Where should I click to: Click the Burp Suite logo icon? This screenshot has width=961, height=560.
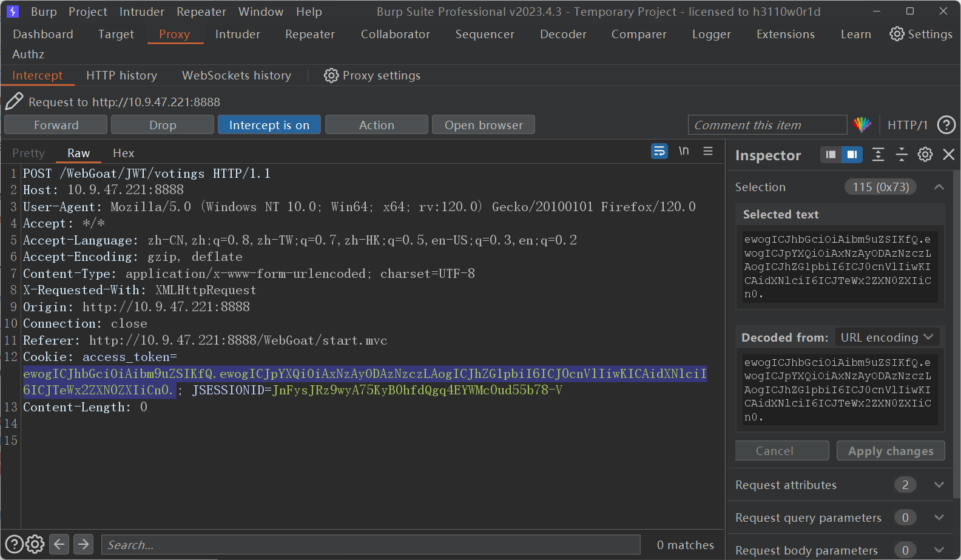(x=12, y=12)
